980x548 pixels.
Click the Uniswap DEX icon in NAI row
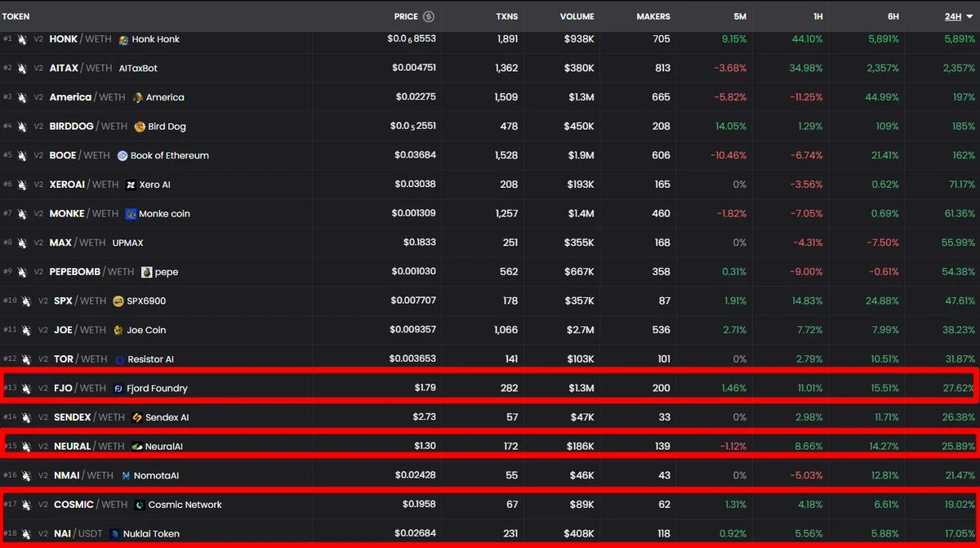[26, 534]
